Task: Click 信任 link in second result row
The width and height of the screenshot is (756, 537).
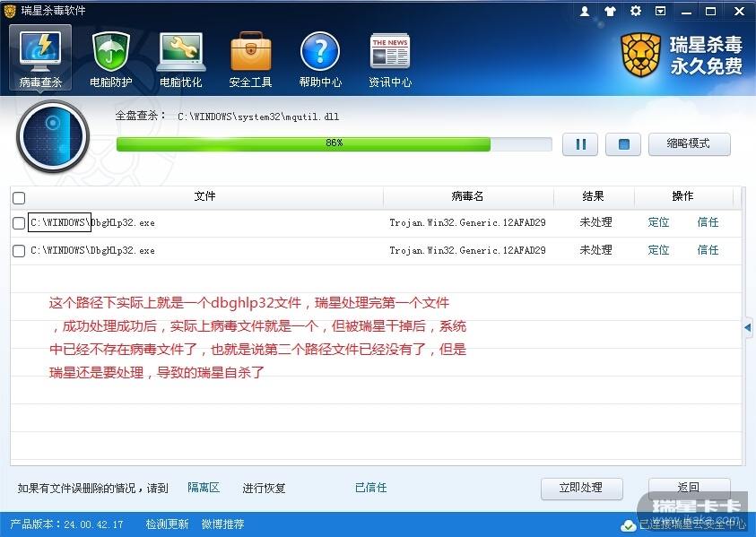Action: click(x=708, y=250)
